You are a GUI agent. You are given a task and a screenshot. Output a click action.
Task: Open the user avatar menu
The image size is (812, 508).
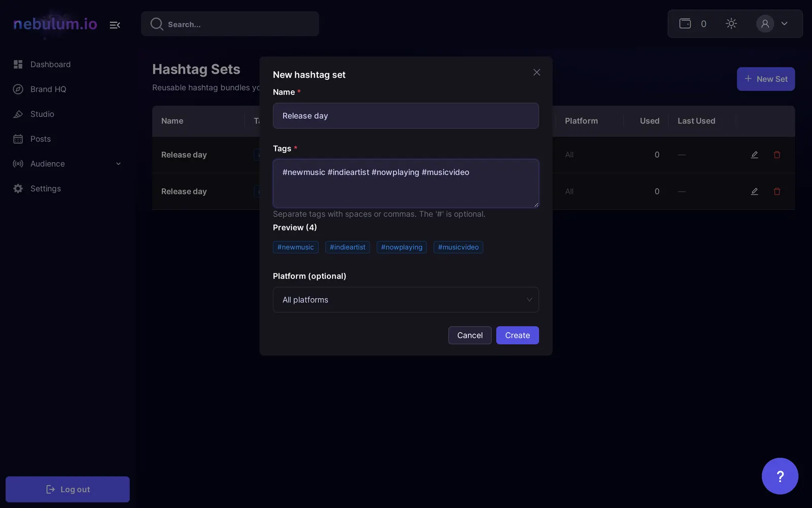pyautogui.click(x=765, y=23)
